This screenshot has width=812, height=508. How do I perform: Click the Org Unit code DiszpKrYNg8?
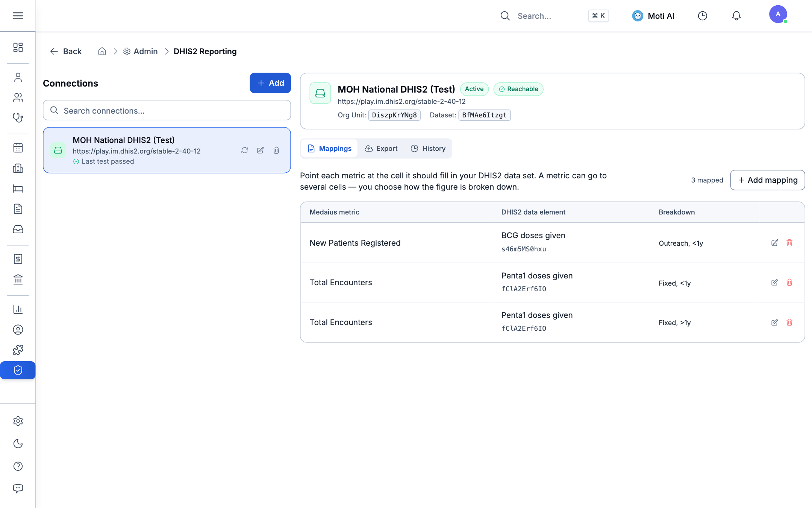click(394, 115)
